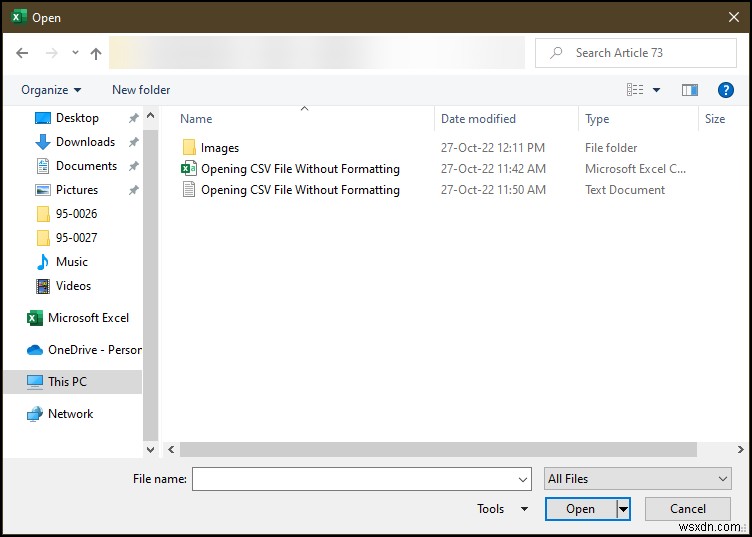Click the Videos film icon
Screen dimensions: 752x537
click(x=43, y=286)
